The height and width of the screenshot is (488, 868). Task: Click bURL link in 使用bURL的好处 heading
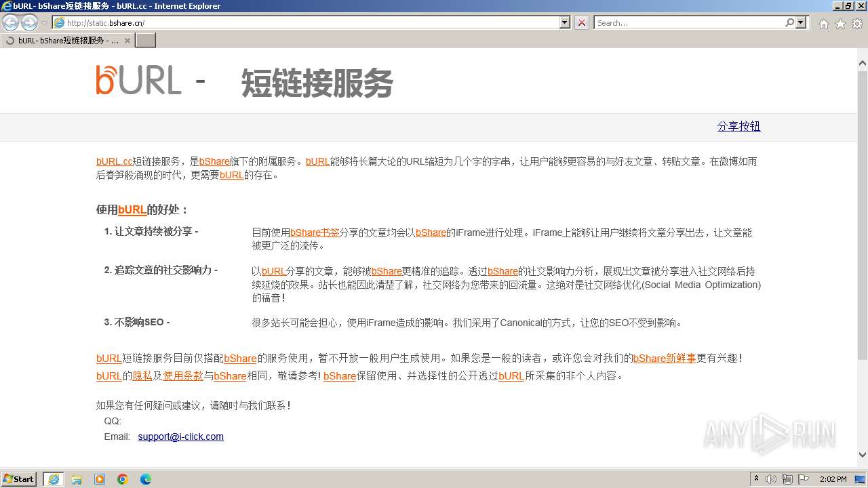(x=132, y=209)
